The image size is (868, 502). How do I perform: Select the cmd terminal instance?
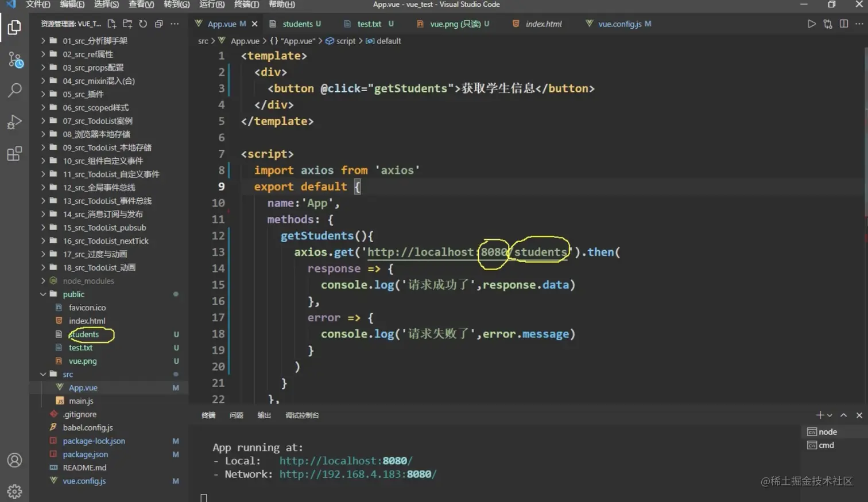point(834,445)
